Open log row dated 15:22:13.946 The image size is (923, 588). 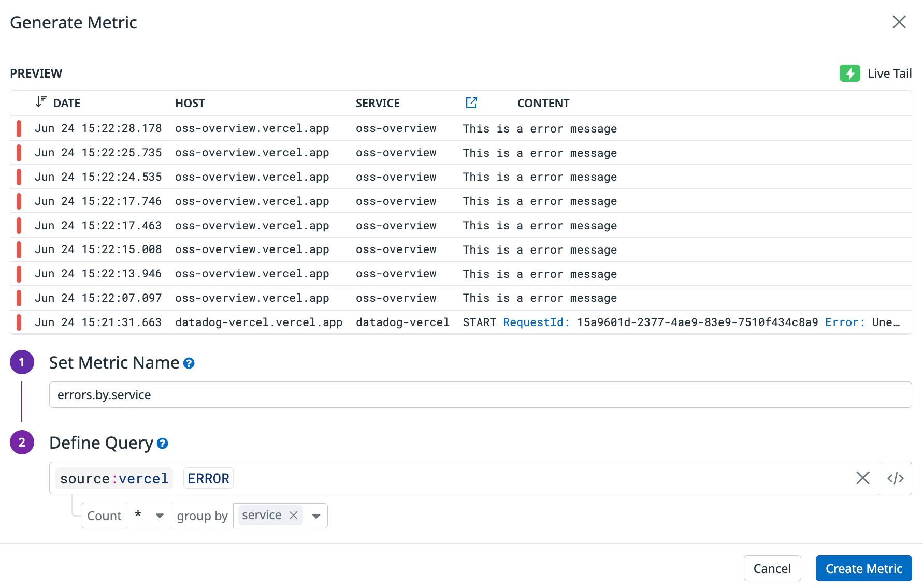pyautogui.click(x=461, y=274)
